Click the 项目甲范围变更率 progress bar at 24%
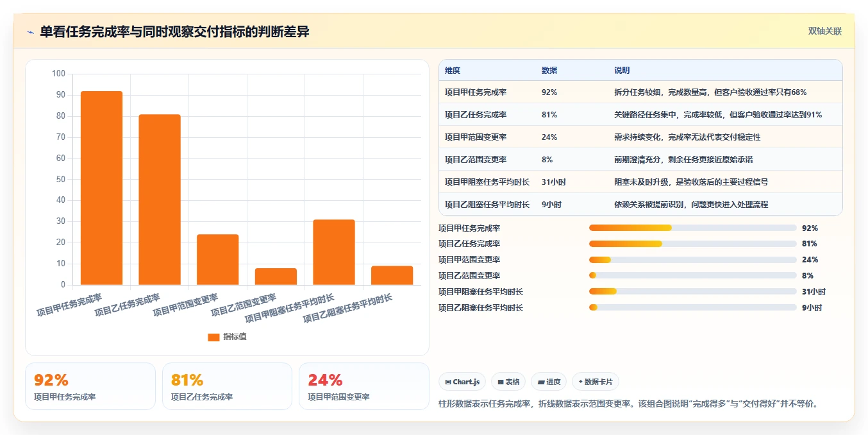The height and width of the screenshot is (435, 868). pyautogui.click(x=692, y=260)
